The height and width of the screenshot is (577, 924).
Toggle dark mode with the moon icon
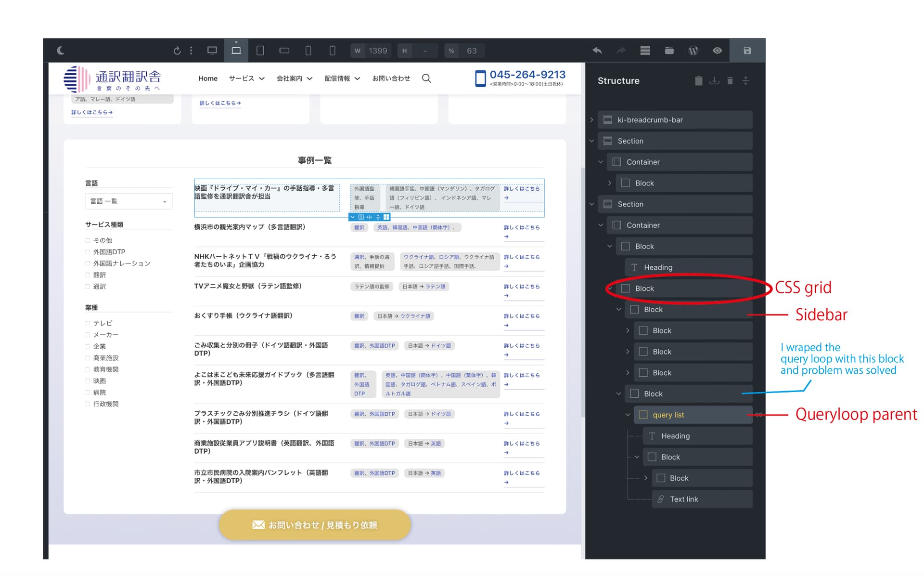point(61,51)
